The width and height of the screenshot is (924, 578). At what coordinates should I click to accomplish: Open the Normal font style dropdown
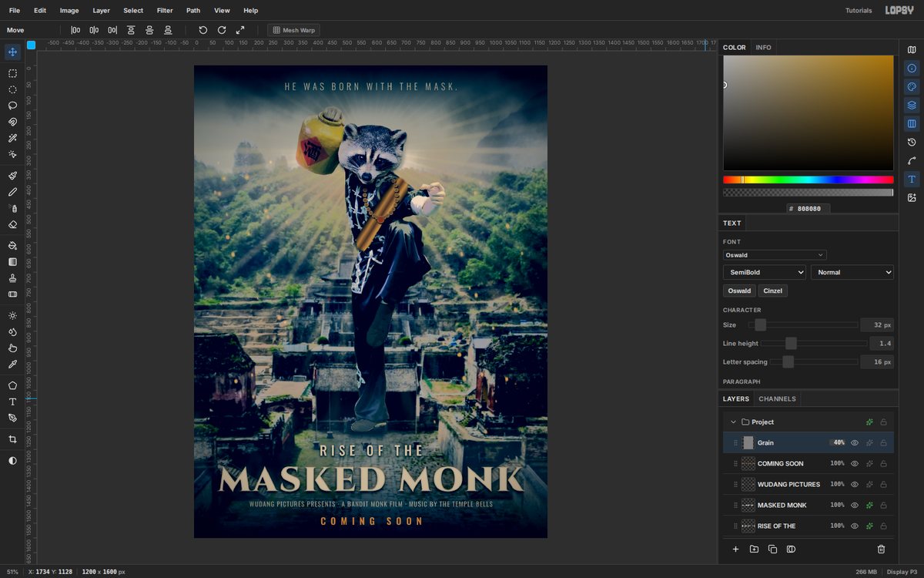click(x=852, y=272)
